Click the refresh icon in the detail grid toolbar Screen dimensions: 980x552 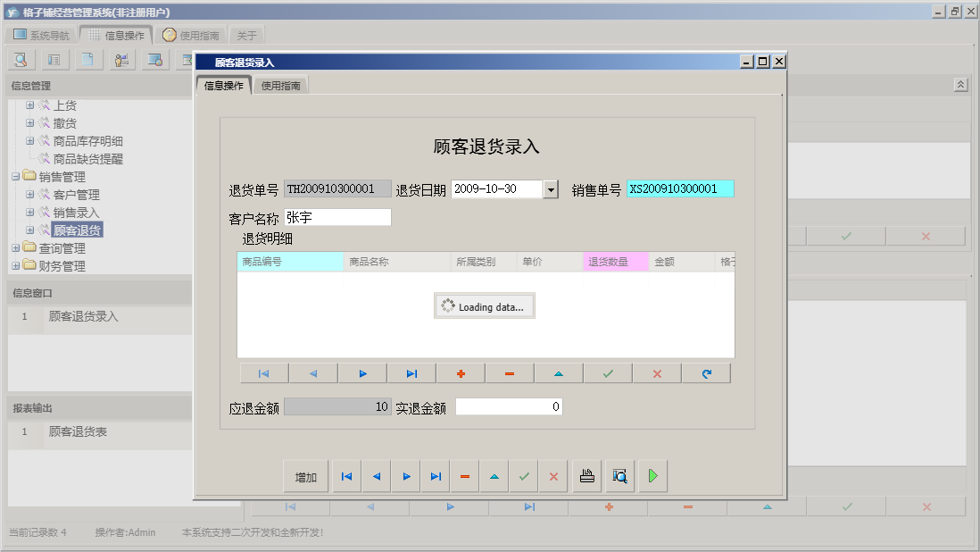click(x=705, y=372)
